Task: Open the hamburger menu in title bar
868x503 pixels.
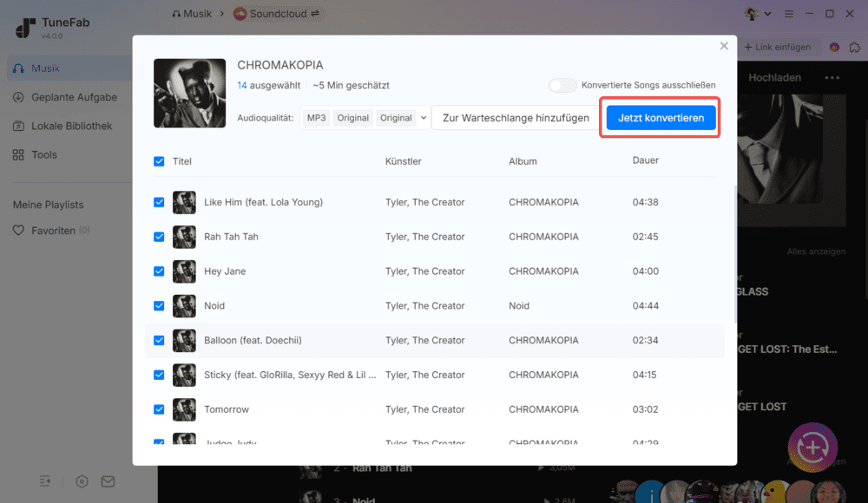Action: click(x=789, y=14)
